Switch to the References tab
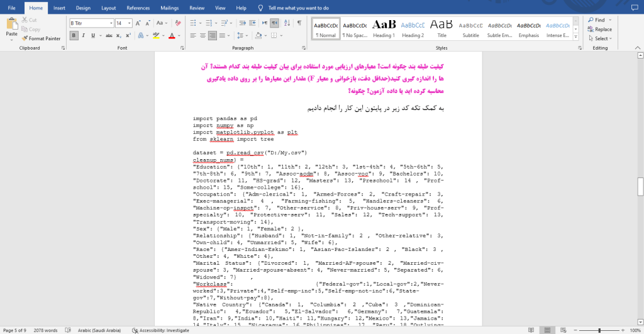This screenshot has width=644, height=334. (x=138, y=8)
